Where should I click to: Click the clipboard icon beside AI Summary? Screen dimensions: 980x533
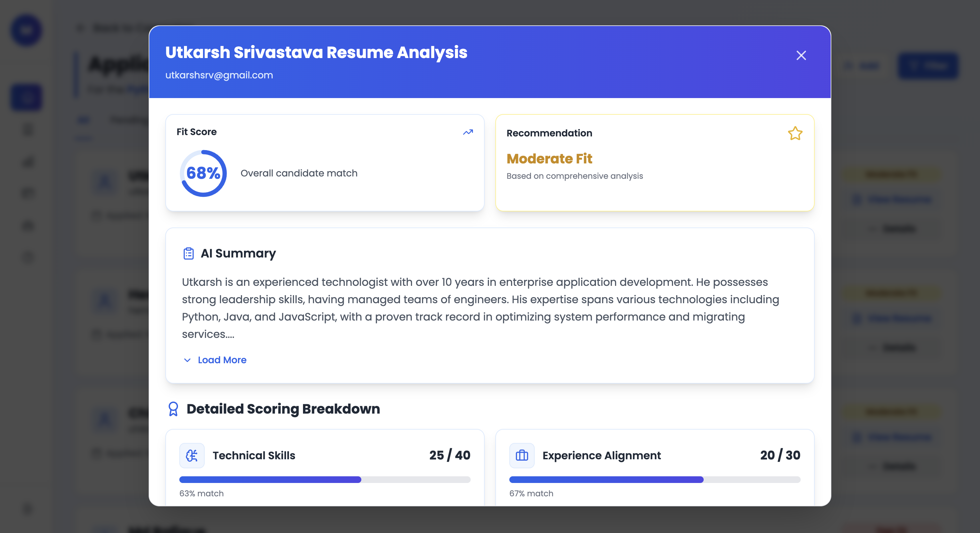[x=188, y=253]
